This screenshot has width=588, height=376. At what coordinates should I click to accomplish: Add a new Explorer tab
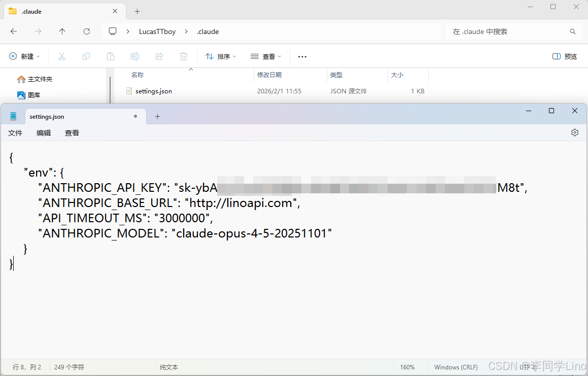pos(137,11)
